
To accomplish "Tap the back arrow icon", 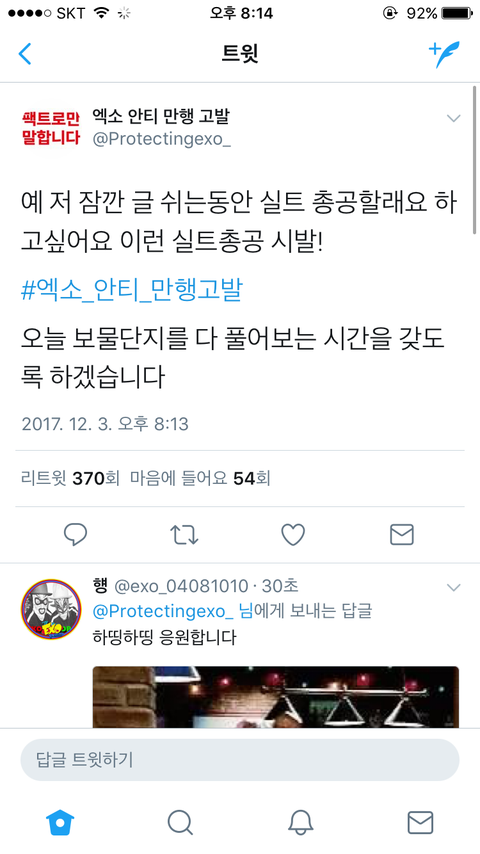I will pyautogui.click(x=25, y=54).
